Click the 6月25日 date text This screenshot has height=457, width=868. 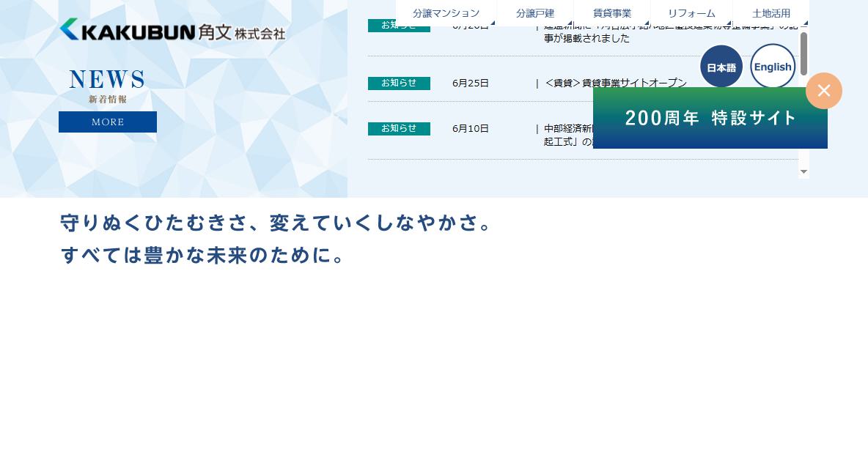pyautogui.click(x=470, y=83)
